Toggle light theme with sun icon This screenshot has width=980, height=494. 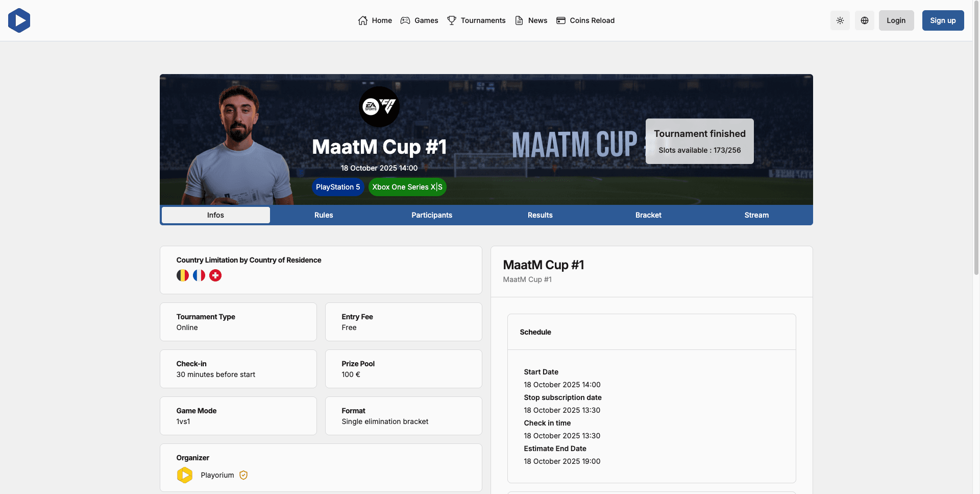pos(840,20)
